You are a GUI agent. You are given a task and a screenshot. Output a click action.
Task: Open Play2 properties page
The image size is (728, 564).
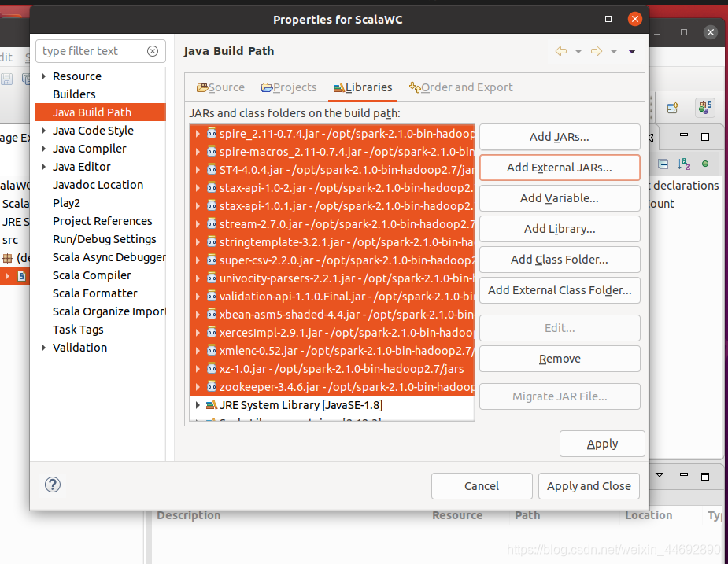coord(66,203)
